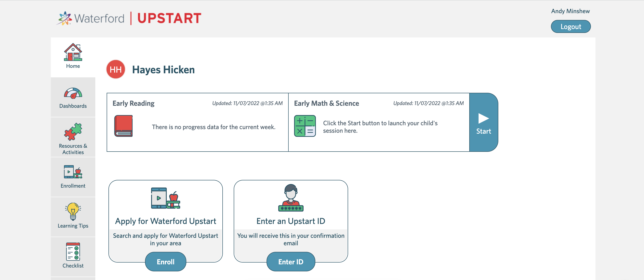Screen dimensions: 644x280
Task: Open Resources & Activities puzzle icon
Action: (73, 132)
